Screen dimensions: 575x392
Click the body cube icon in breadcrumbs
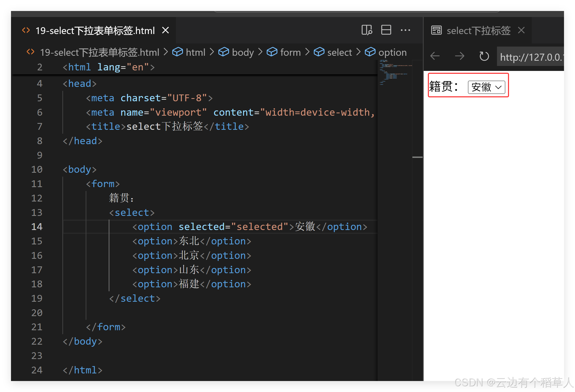point(224,52)
